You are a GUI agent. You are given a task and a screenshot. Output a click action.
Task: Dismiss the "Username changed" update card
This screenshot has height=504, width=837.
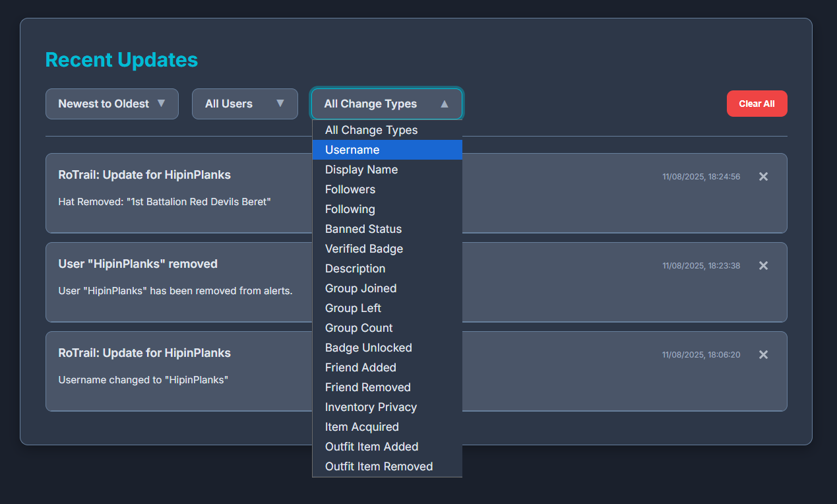pyautogui.click(x=763, y=354)
